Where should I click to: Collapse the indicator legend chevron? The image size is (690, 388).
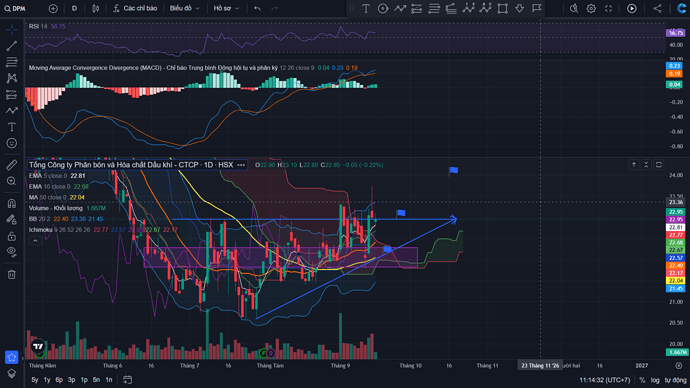[x=35, y=241]
